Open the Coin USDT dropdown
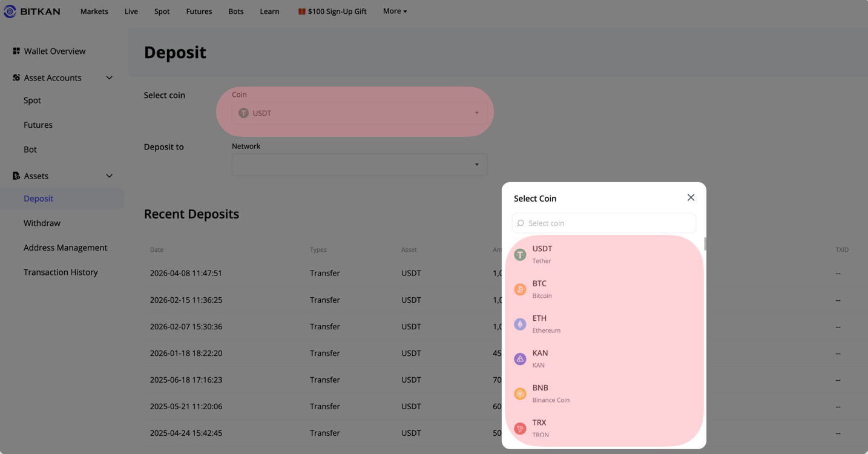Image resolution: width=868 pixels, height=454 pixels. [360, 113]
